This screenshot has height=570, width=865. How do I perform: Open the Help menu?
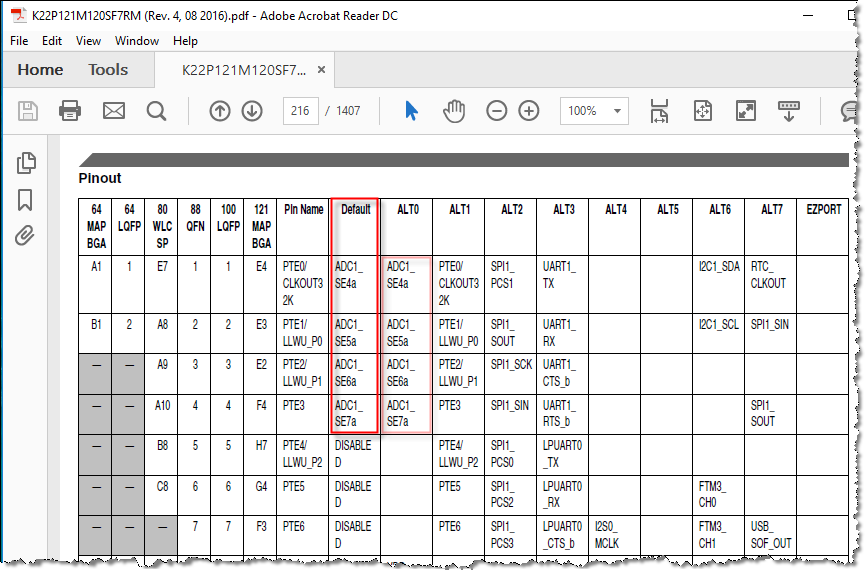tap(185, 41)
